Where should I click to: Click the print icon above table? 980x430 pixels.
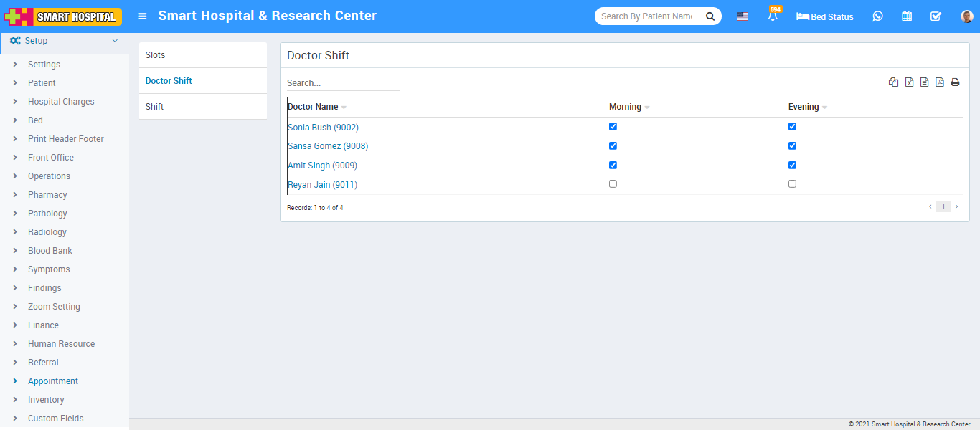[x=955, y=82]
